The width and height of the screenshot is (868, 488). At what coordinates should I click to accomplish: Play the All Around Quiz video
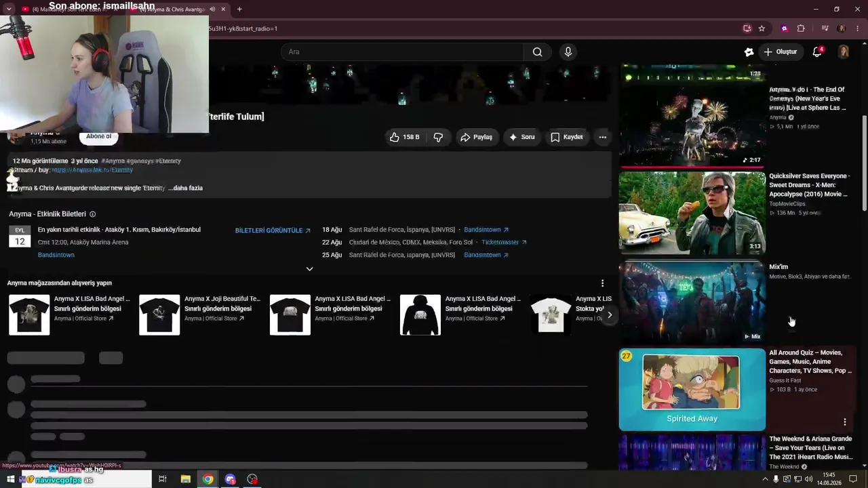(x=692, y=390)
